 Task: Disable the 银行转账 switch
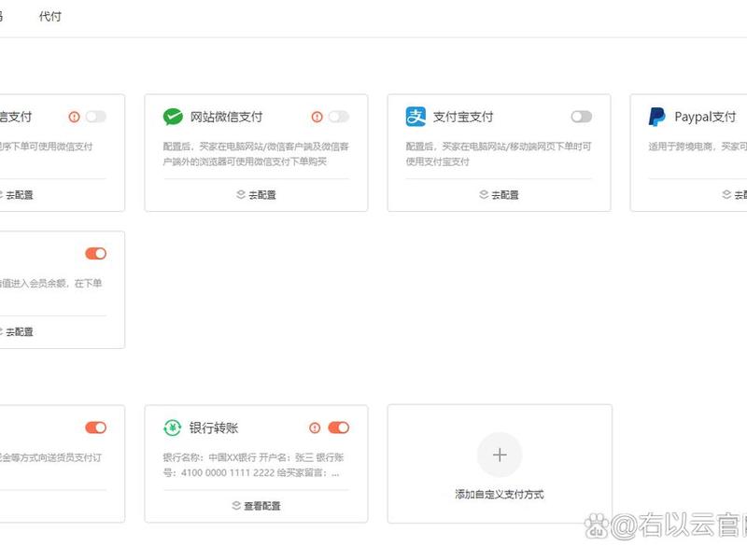339,427
